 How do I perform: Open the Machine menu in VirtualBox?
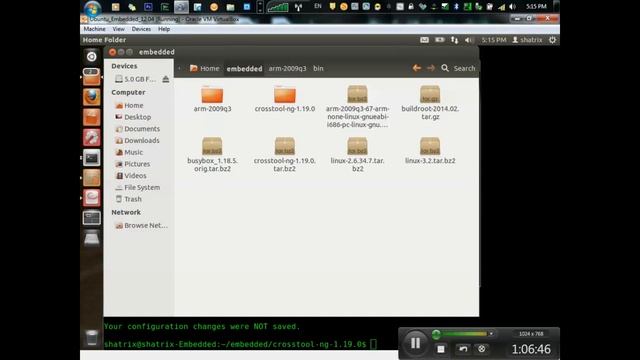(x=94, y=29)
